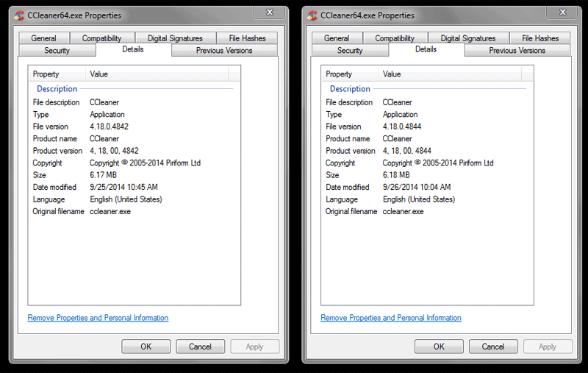Click OK button in right window
Screen dimensions: 588x373
point(439,347)
